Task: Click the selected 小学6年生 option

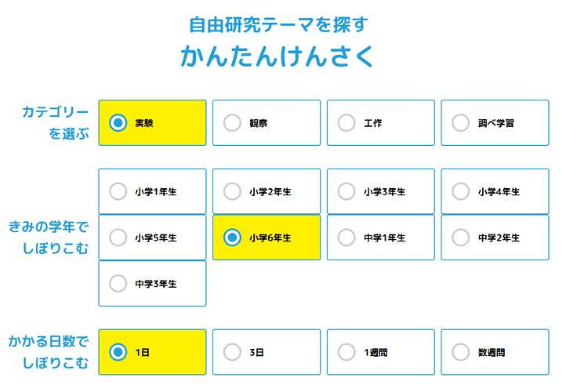Action: [233, 238]
